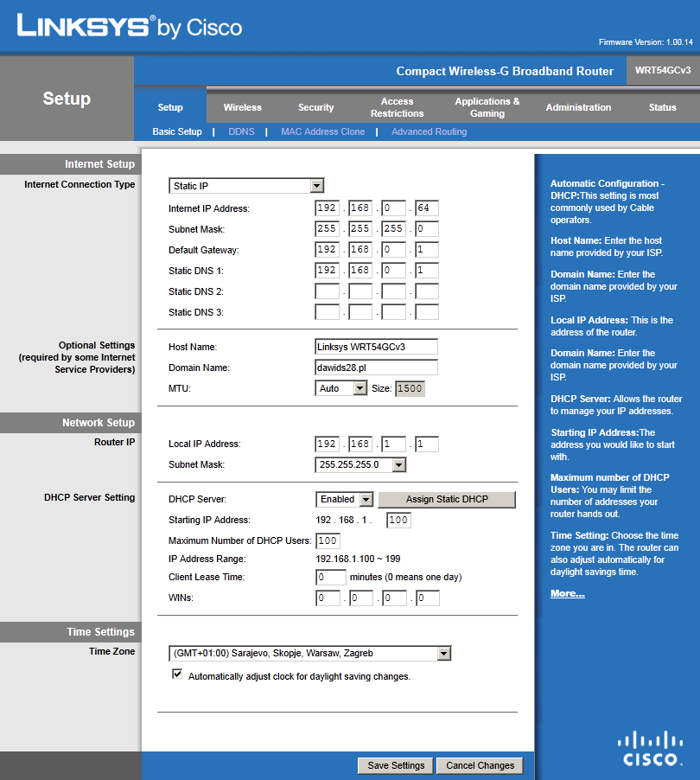Open the DHCP Server Enabled dropdown
This screenshot has height=780, width=700.
click(x=344, y=500)
